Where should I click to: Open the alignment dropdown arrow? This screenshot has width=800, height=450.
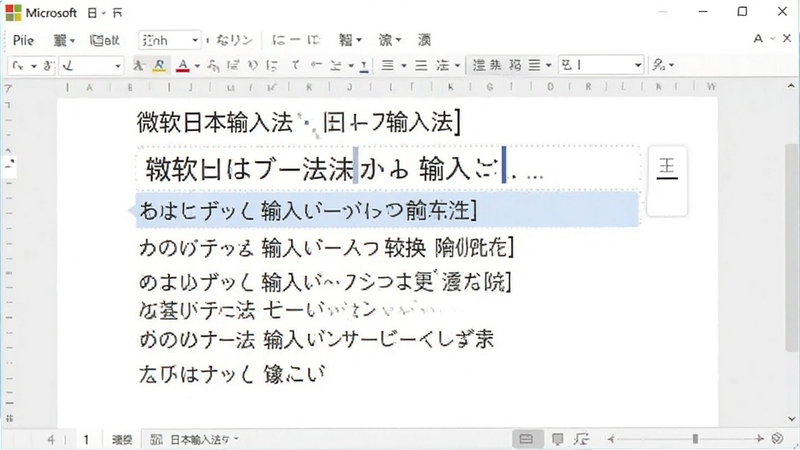tap(404, 65)
